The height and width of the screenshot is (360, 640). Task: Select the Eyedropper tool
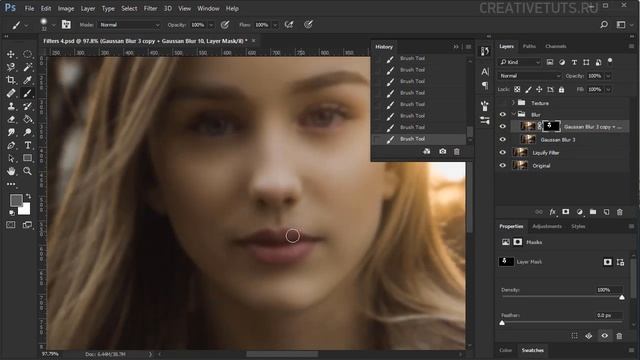tap(27, 80)
